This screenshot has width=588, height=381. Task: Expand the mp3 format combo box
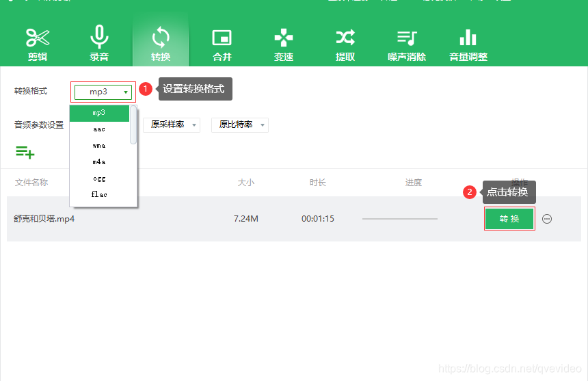tap(103, 92)
